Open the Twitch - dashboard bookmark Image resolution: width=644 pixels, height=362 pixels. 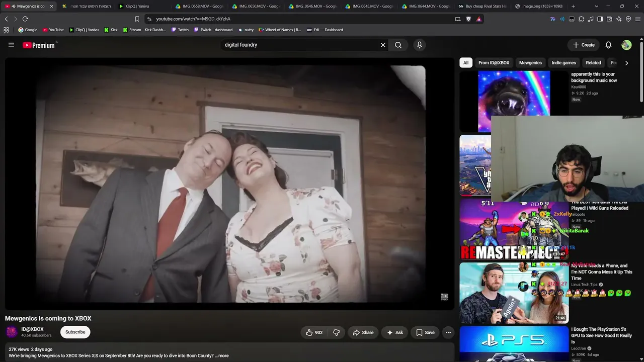point(213,30)
